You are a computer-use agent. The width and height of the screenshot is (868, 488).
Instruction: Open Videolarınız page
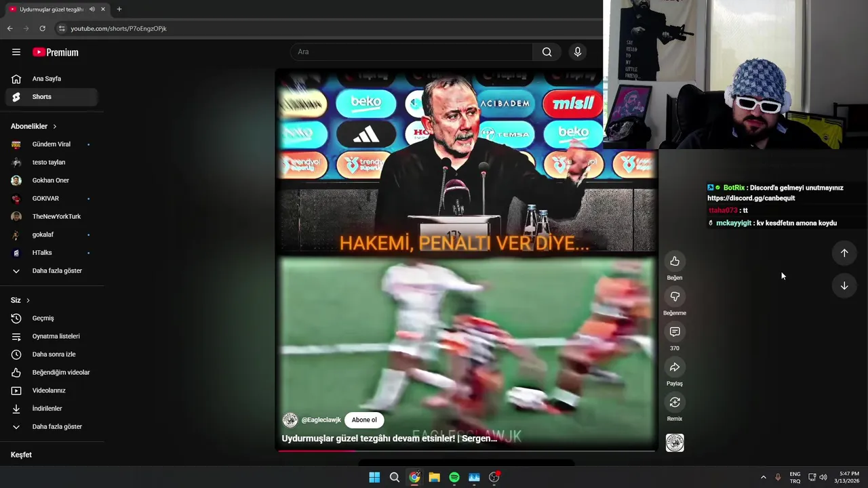click(52, 390)
